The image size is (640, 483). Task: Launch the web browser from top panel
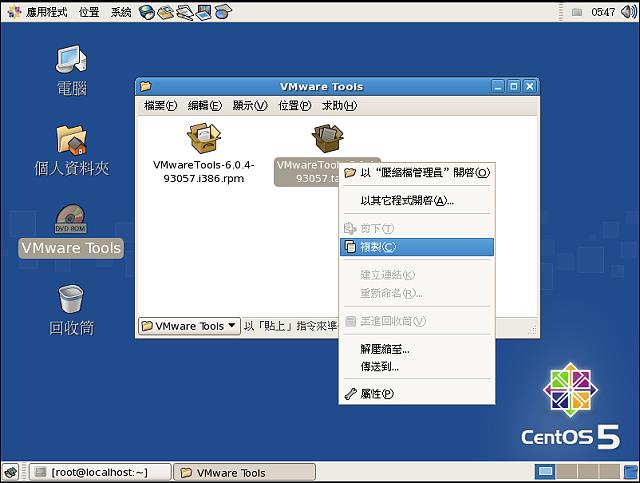click(147, 12)
